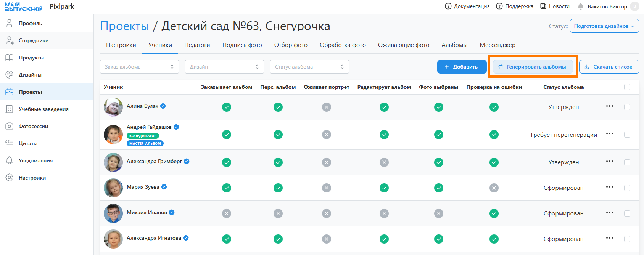The height and width of the screenshot is (255, 644).
Task: Select the checkbox for Михаил Иванов row
Action: coord(627,213)
